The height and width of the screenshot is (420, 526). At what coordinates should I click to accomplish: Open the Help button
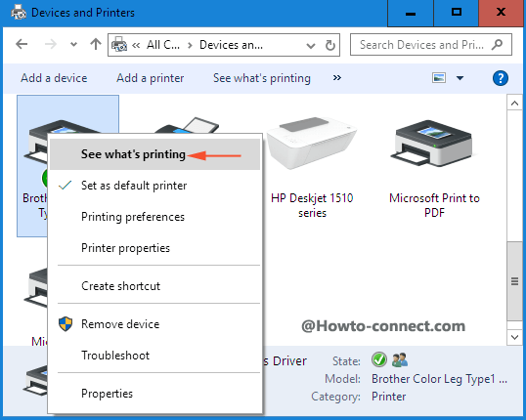(x=501, y=78)
